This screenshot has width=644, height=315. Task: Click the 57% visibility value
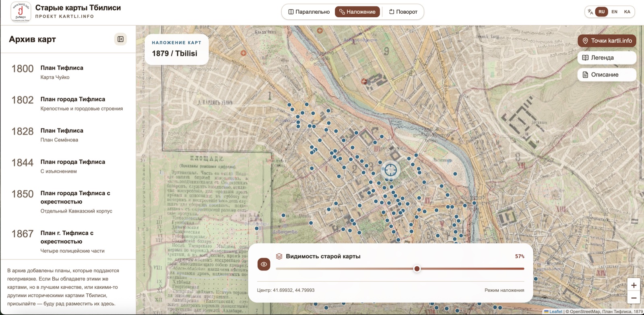click(520, 256)
